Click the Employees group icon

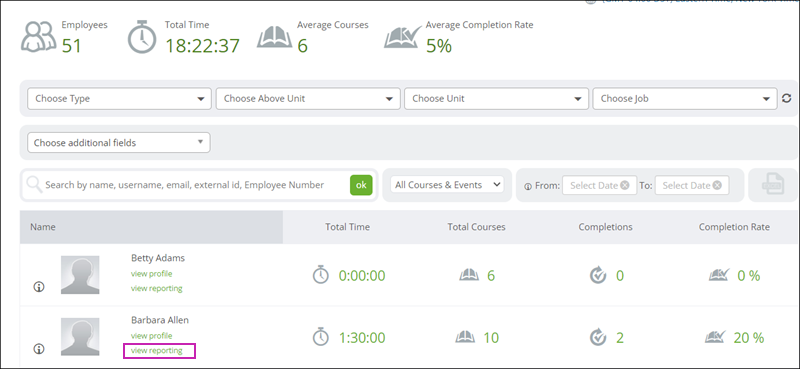tap(38, 37)
